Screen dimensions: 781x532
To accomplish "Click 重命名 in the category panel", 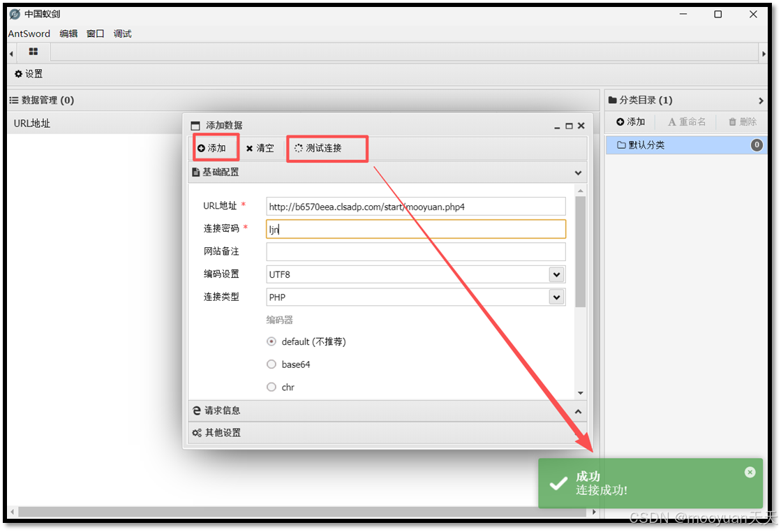I will coord(687,122).
